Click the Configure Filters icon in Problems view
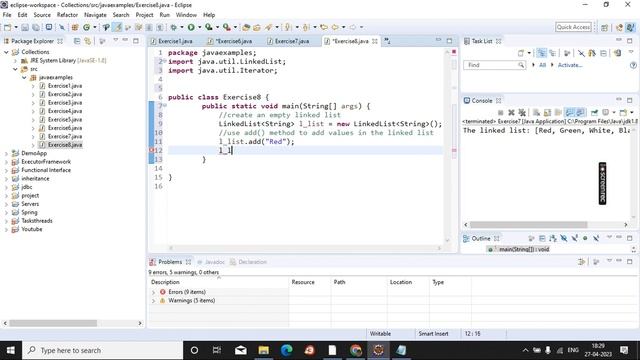 (582, 261)
